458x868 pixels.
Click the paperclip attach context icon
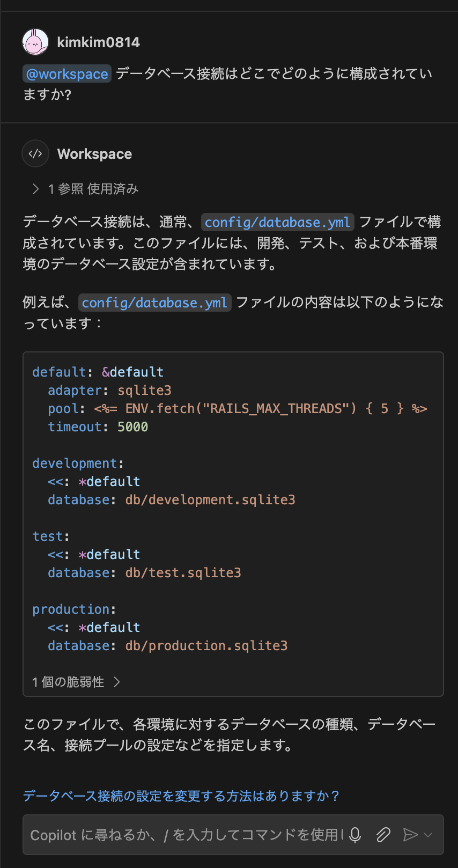(383, 835)
